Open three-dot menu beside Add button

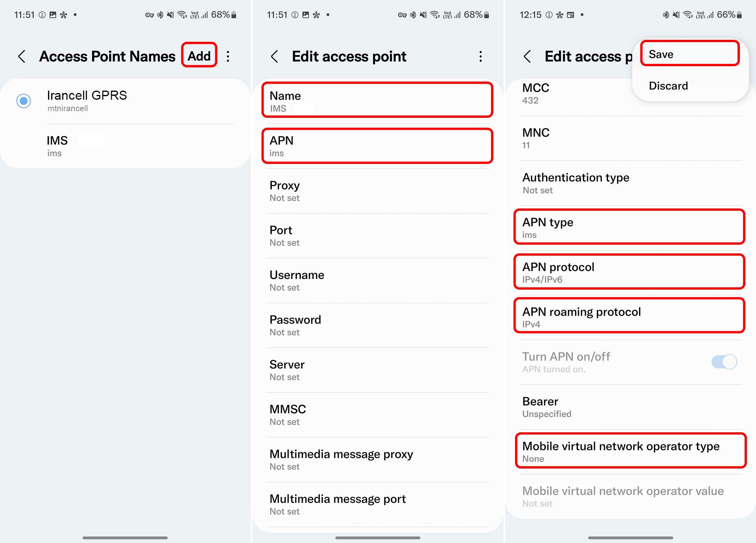click(x=228, y=56)
